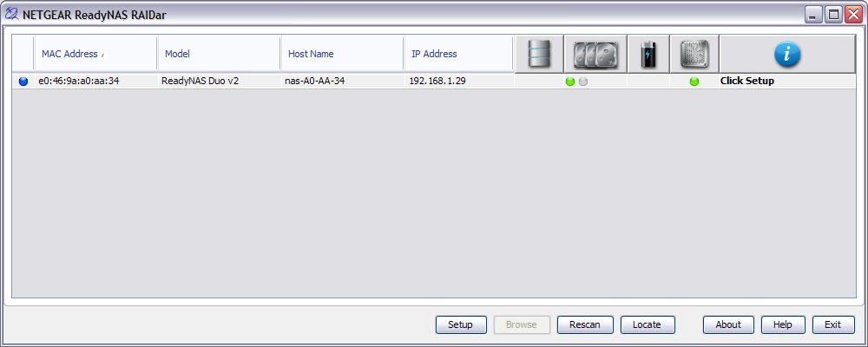Click the Locate button

tap(648, 324)
